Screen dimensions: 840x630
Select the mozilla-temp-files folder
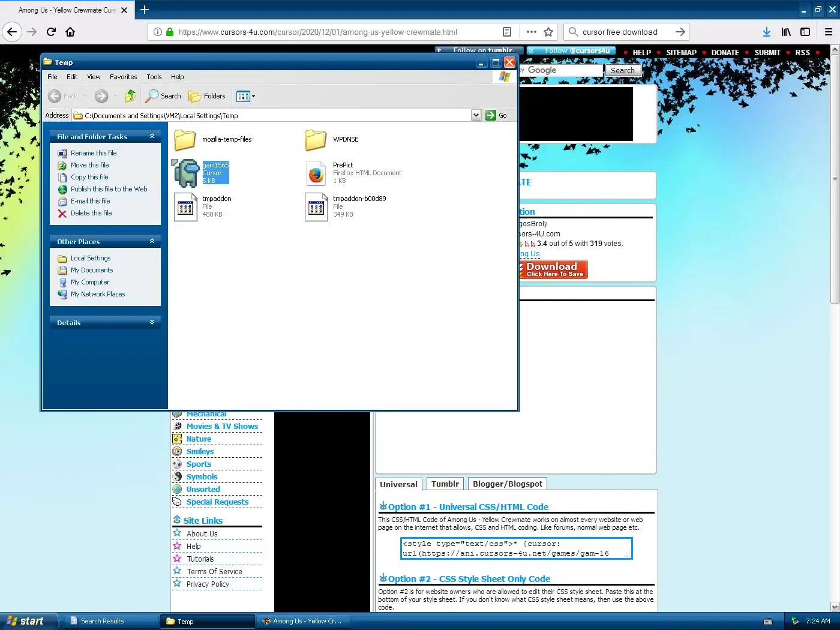pos(213,139)
